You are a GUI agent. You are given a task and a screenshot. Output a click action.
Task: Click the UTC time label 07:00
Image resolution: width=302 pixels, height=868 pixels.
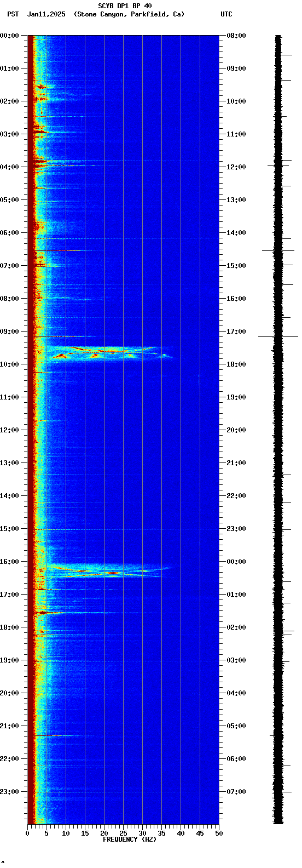click(236, 792)
